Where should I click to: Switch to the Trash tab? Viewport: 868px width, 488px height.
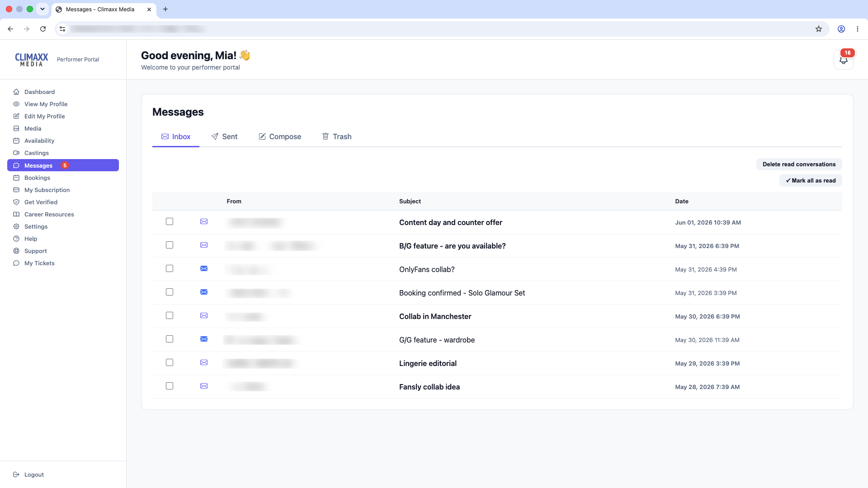[x=337, y=136]
